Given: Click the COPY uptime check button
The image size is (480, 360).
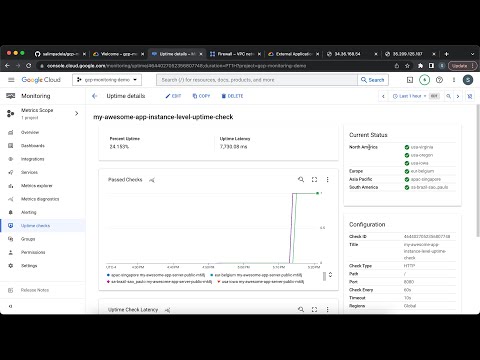Looking at the screenshot, I should [201, 96].
